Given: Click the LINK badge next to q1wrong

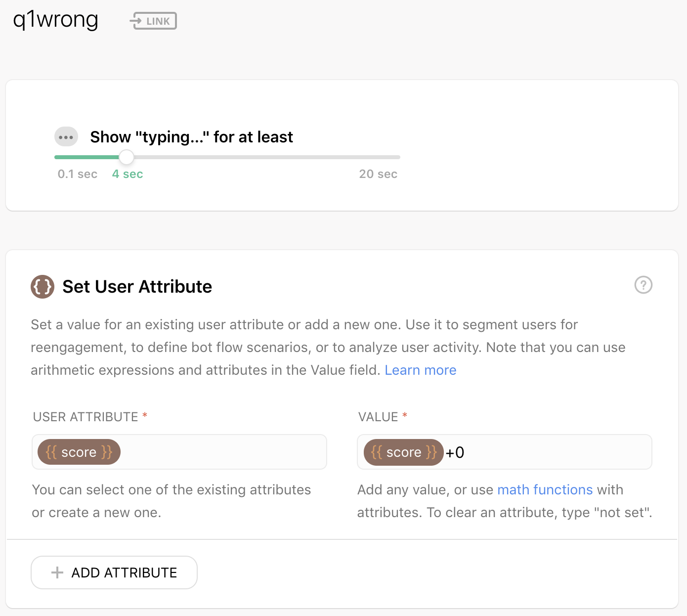Looking at the screenshot, I should pyautogui.click(x=153, y=21).
